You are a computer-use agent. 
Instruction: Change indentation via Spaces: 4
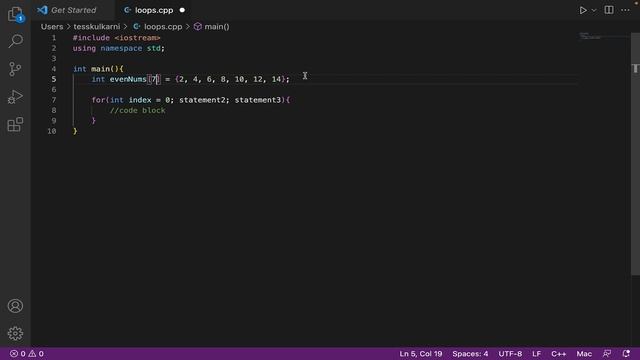coord(470,354)
